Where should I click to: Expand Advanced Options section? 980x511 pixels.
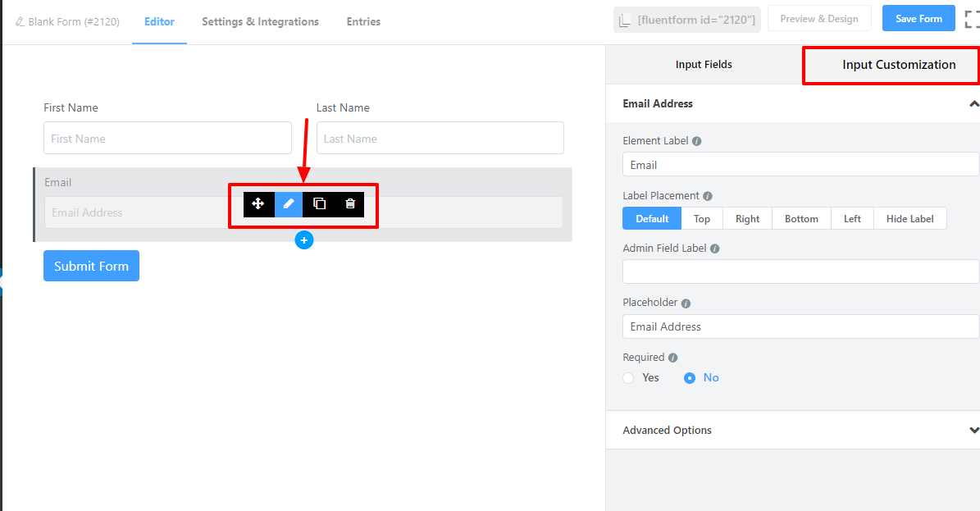click(973, 431)
